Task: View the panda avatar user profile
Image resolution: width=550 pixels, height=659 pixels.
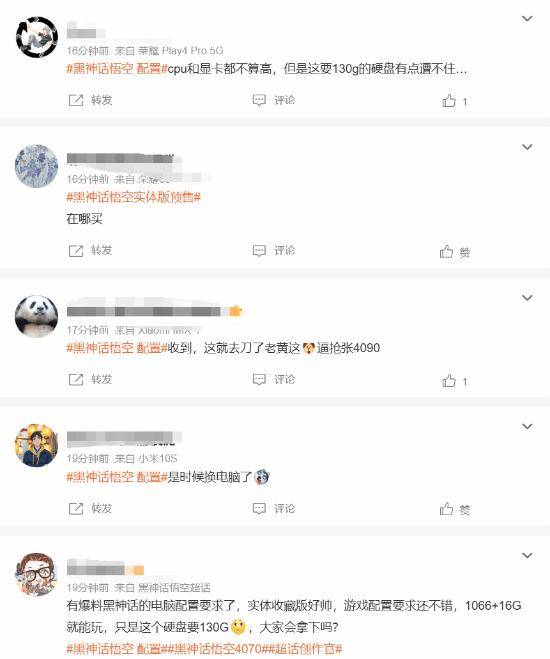Action: tap(37, 316)
